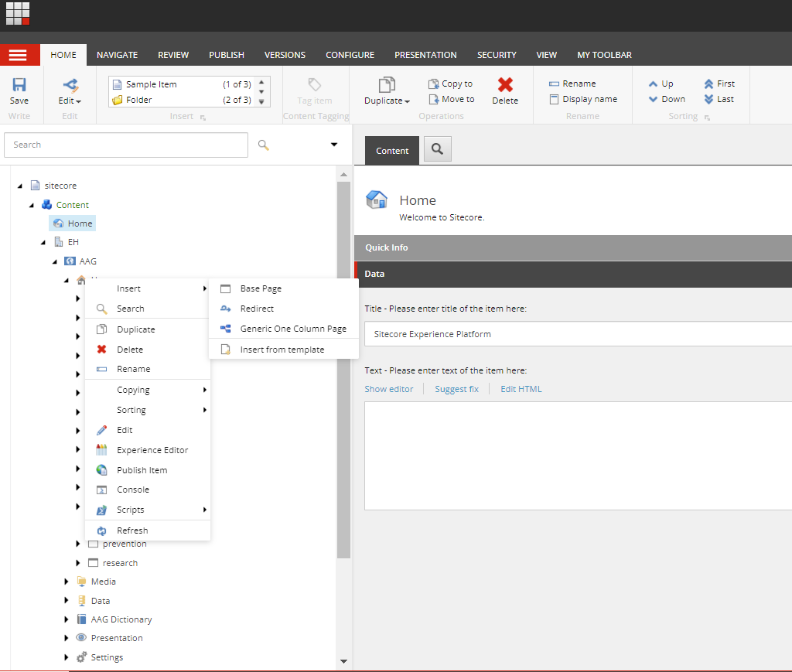
Task: Collapse the EH tree node
Action: coord(43,243)
